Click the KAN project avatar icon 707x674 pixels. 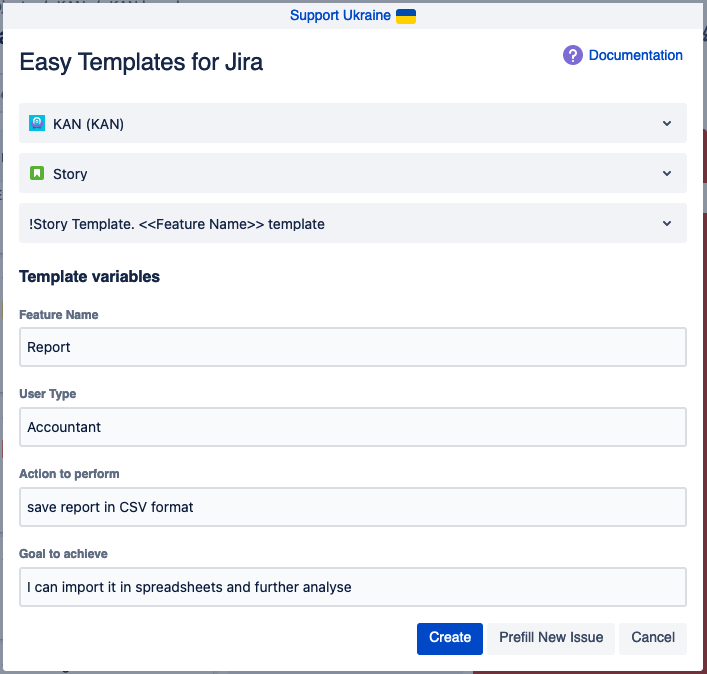pyautogui.click(x=37, y=123)
